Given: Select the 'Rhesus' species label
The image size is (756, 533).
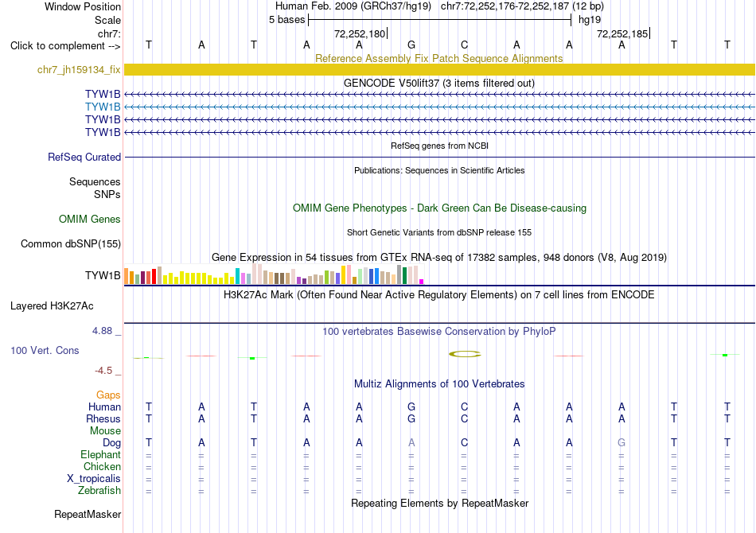Looking at the screenshot, I should [x=103, y=418].
